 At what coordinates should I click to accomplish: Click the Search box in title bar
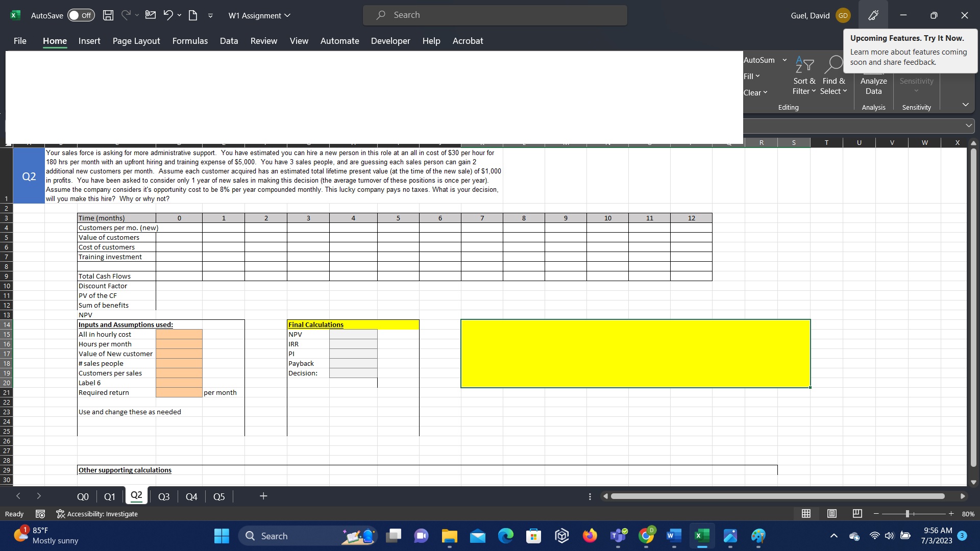495,15
